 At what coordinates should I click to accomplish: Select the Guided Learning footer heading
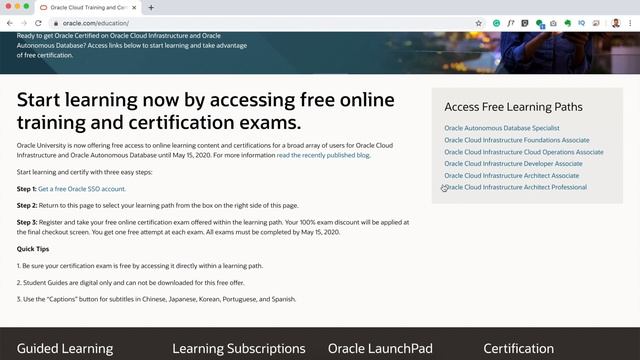point(65,349)
